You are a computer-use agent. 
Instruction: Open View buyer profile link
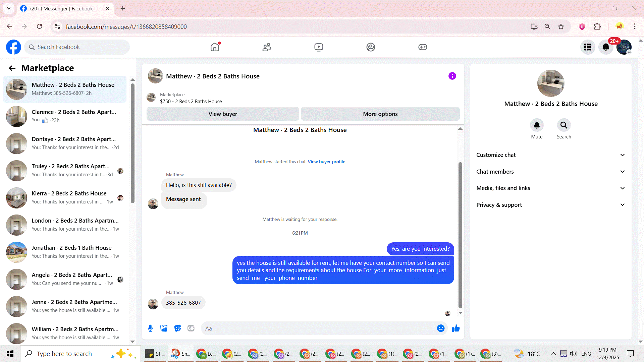pyautogui.click(x=326, y=162)
